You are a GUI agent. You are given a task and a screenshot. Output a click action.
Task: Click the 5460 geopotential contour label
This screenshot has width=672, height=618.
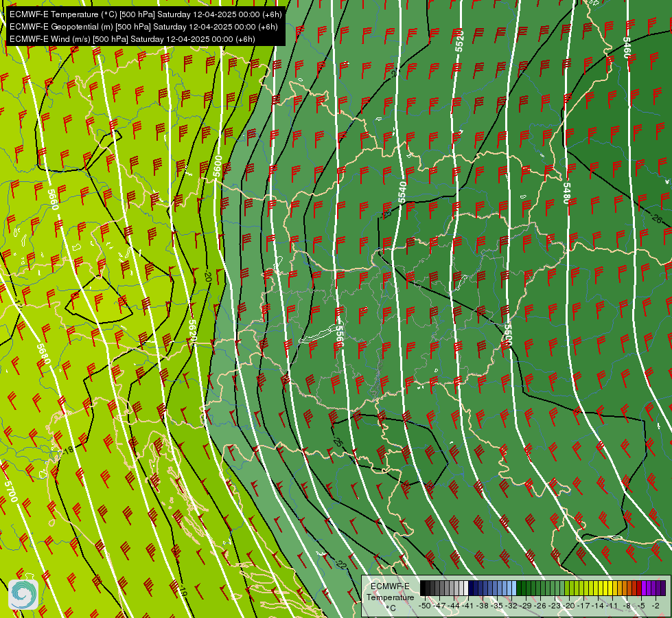(x=626, y=48)
